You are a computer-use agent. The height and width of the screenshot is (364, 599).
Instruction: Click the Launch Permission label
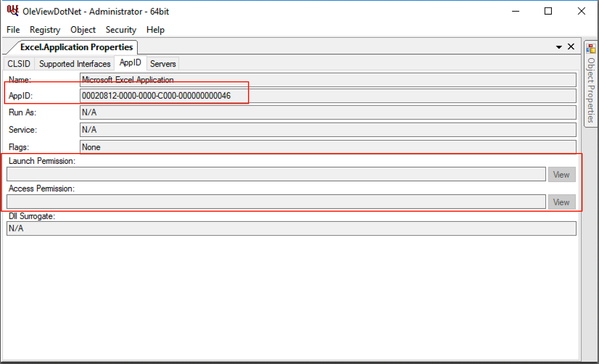click(x=42, y=161)
